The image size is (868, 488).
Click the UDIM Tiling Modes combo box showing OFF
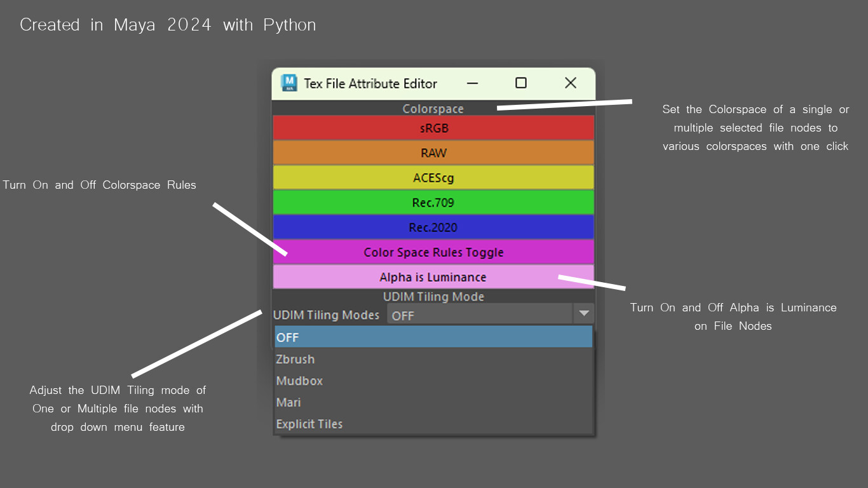(491, 314)
